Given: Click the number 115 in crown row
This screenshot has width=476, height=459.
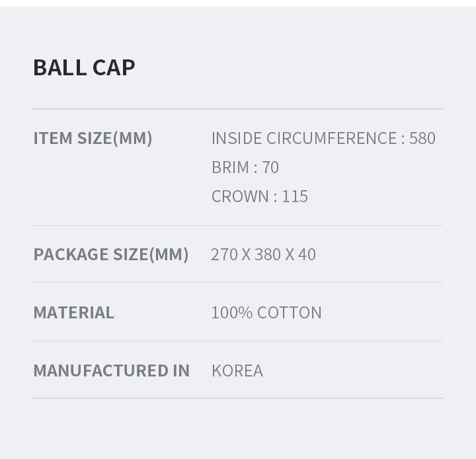Looking at the screenshot, I should coord(295,196).
